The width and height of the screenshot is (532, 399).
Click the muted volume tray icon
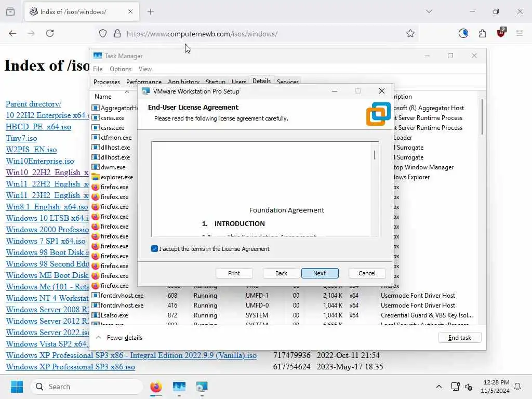point(469,387)
